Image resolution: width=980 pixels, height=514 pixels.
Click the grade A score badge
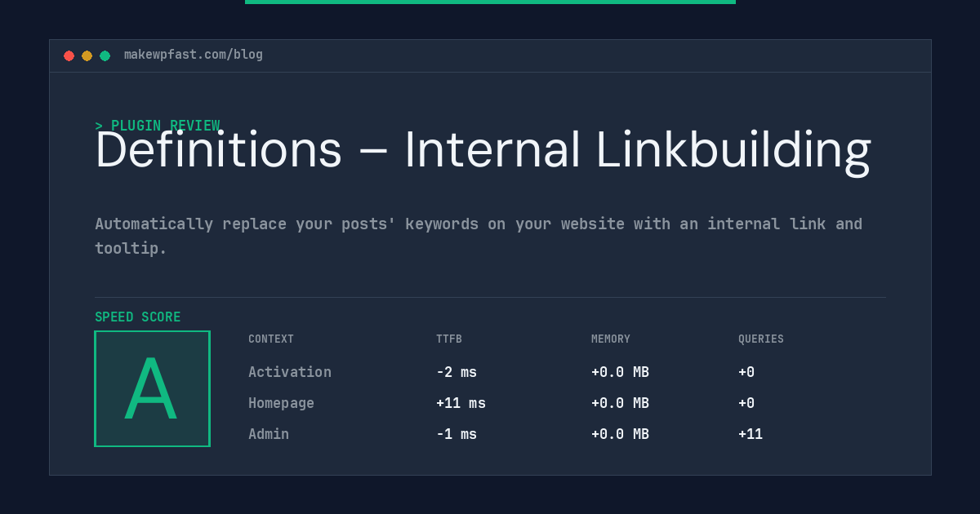pyautogui.click(x=152, y=388)
